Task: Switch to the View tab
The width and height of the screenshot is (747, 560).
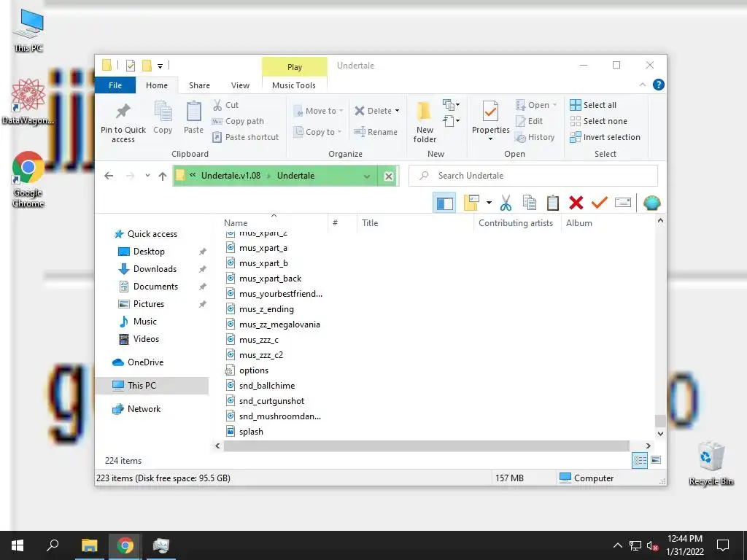Action: click(x=240, y=85)
